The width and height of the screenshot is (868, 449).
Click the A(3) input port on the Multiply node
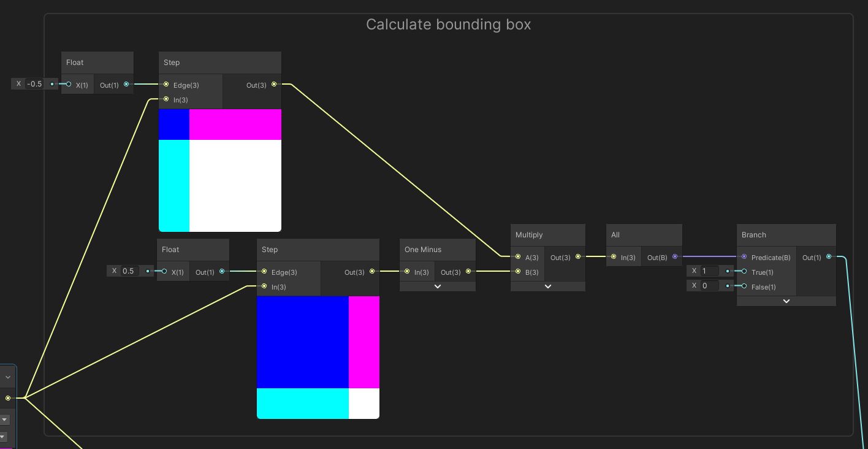pos(518,257)
